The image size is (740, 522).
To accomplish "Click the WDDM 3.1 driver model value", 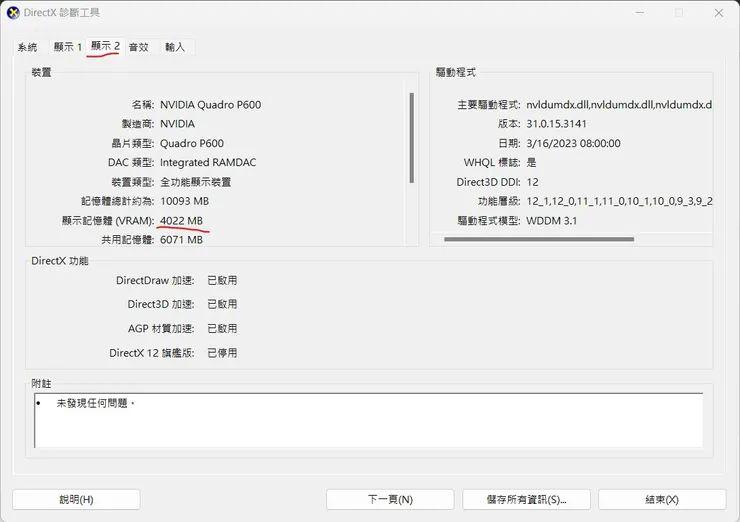I will point(552,221).
